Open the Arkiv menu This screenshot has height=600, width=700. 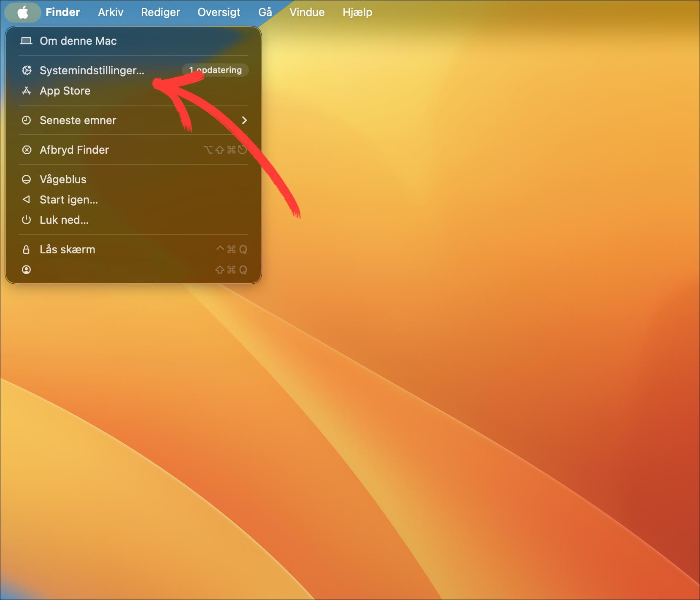coord(111,12)
